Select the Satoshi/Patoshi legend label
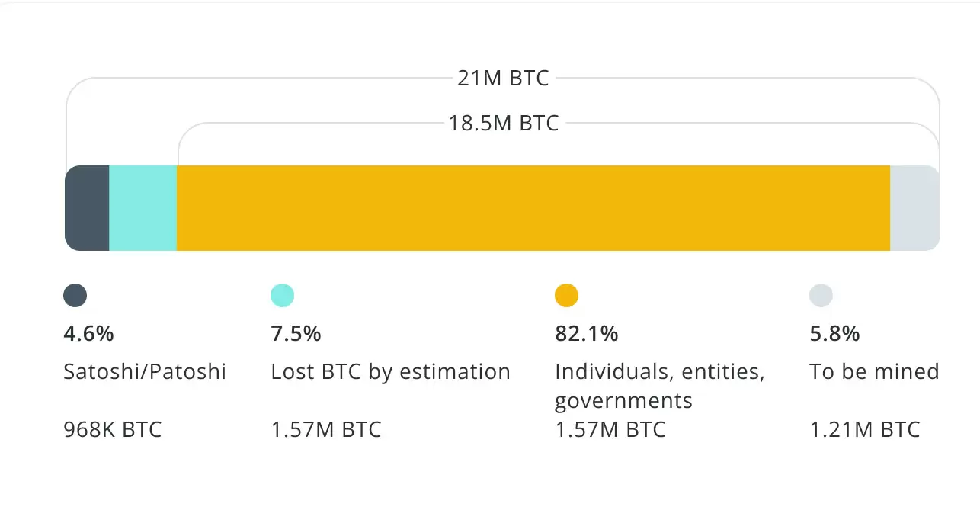The image size is (980, 507). [145, 371]
